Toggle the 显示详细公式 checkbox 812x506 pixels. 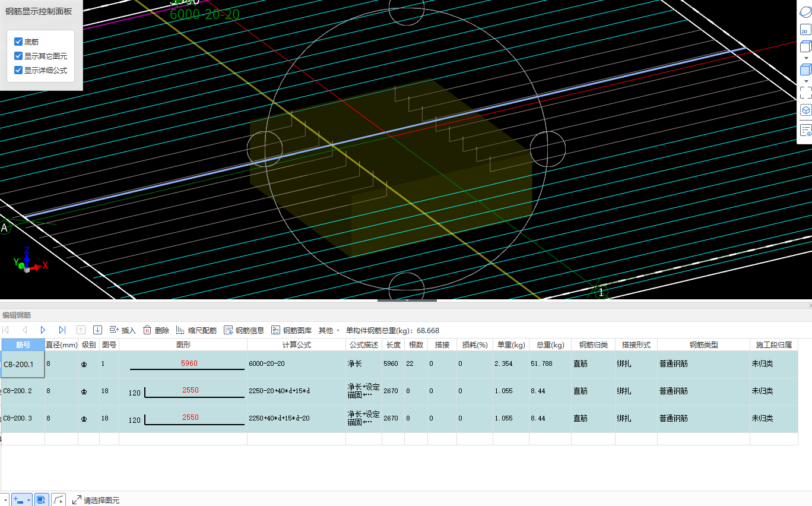tap(18, 70)
